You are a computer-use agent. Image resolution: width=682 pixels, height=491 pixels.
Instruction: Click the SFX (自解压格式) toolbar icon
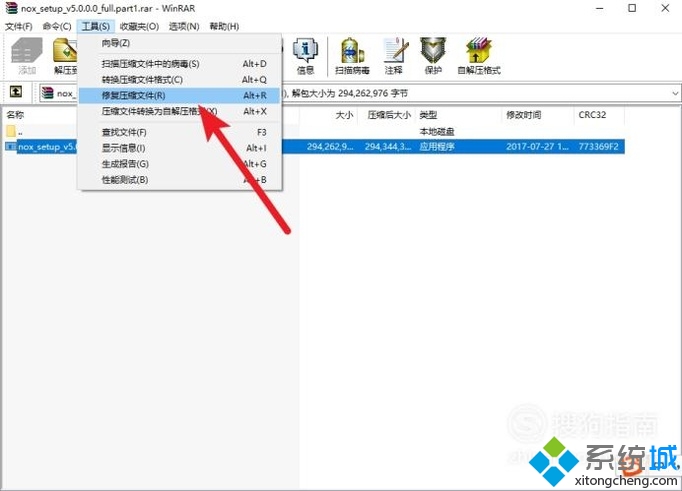(479, 56)
